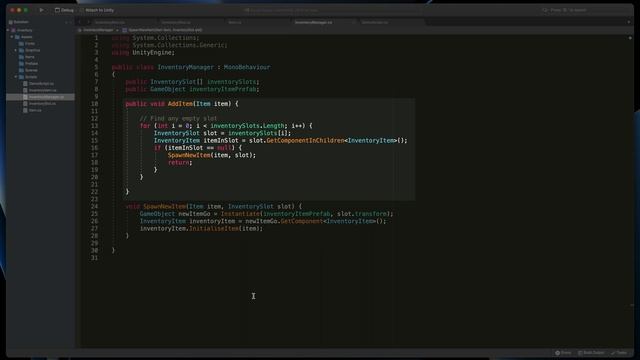The width and height of the screenshot is (640, 360).
Task: Click line number 10 in the gutter
Action: tap(94, 104)
